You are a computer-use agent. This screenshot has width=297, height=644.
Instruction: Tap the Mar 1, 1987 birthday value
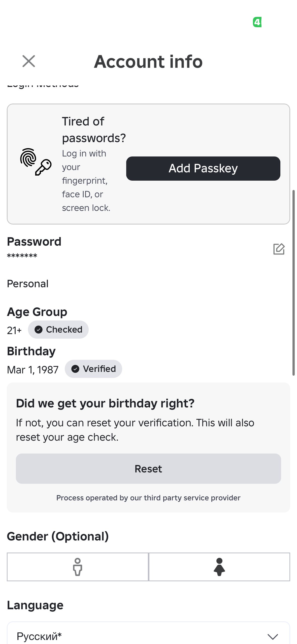(x=33, y=370)
